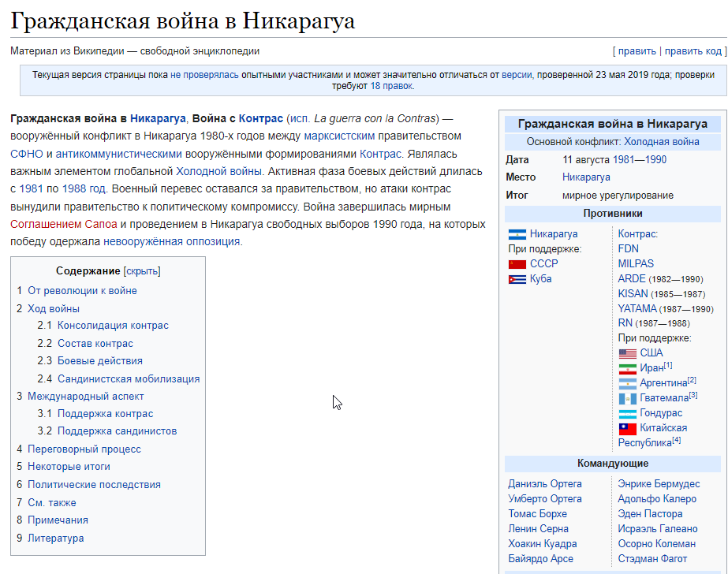The image size is (728, 574).
Task: Click the USA flag icon
Action: 627,353
